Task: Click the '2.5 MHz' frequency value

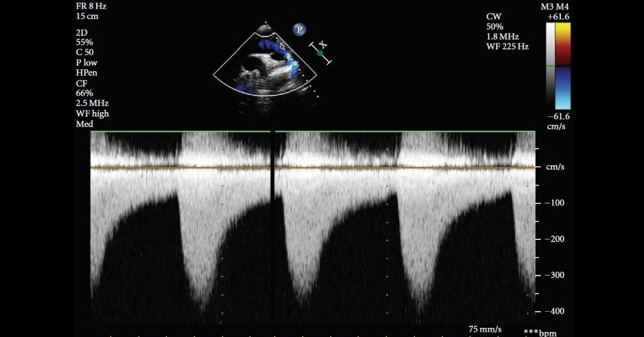Action: 93,103
